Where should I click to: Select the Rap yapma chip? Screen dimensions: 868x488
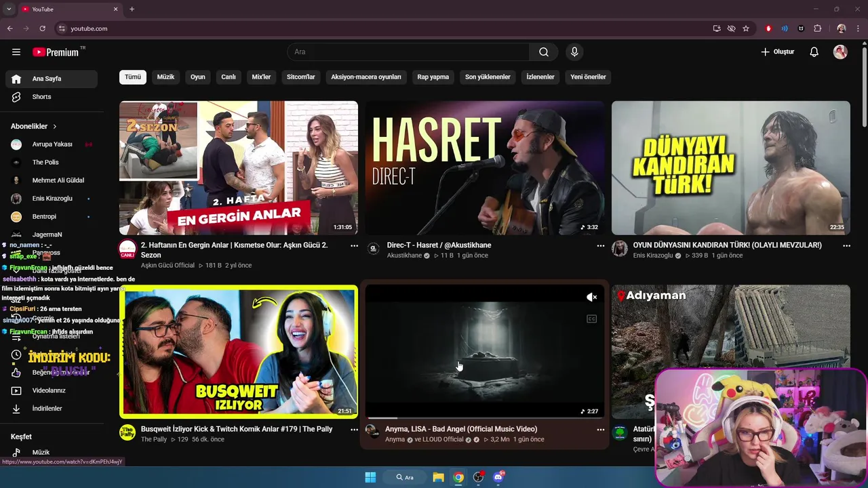click(x=433, y=77)
